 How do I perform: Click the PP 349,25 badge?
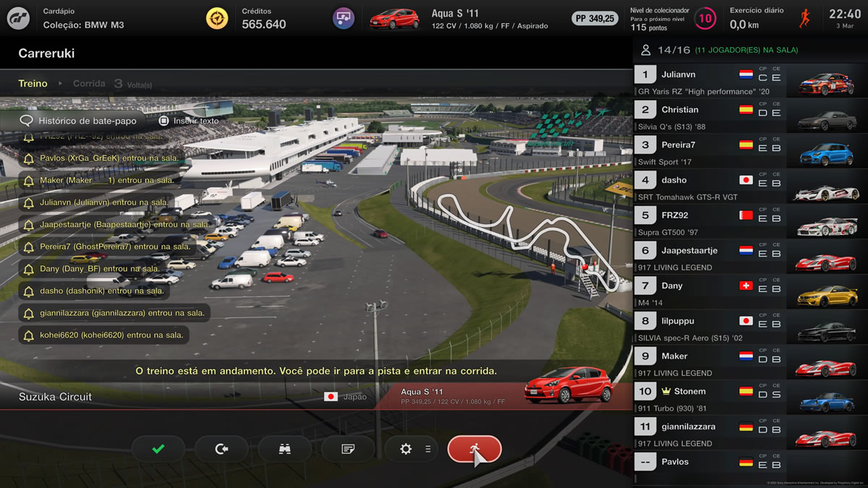click(595, 19)
